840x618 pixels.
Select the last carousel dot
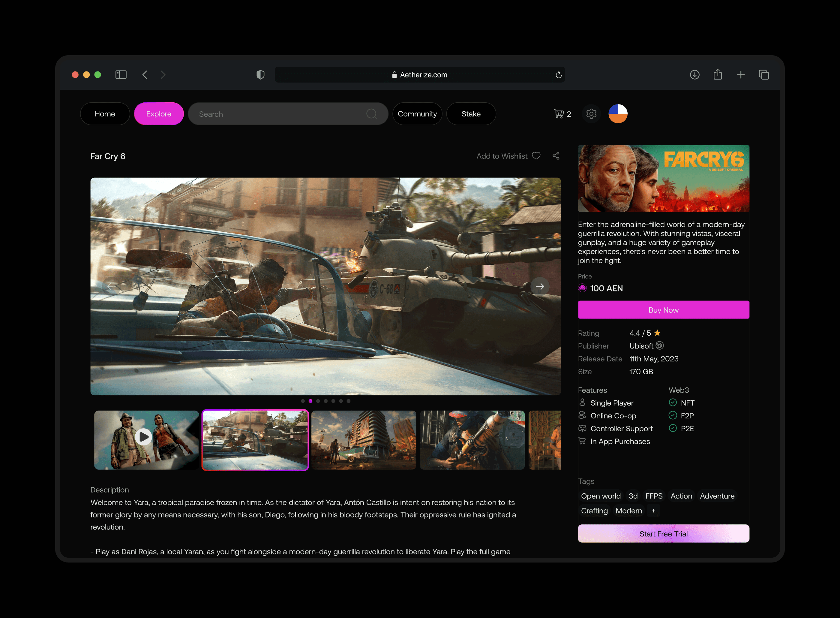pyautogui.click(x=348, y=401)
